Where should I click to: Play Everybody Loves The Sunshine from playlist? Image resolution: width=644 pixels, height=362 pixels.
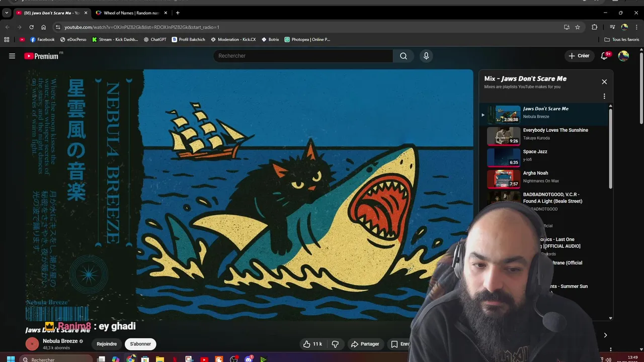coord(547,136)
